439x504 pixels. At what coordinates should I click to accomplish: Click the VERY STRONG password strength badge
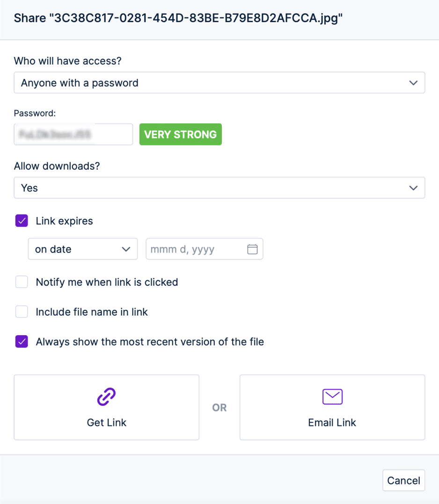181,134
